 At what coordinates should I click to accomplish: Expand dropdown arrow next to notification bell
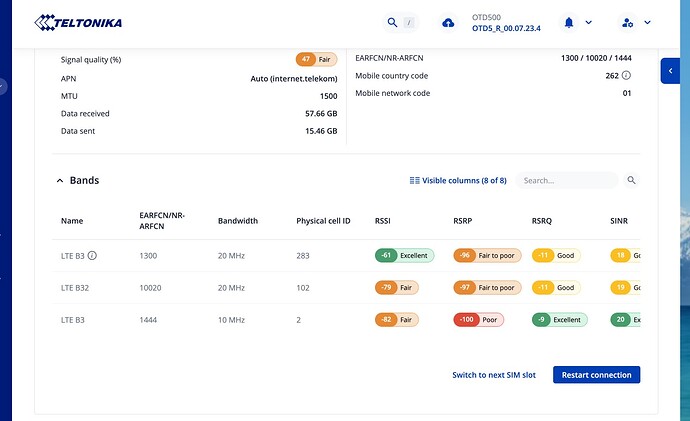click(589, 22)
